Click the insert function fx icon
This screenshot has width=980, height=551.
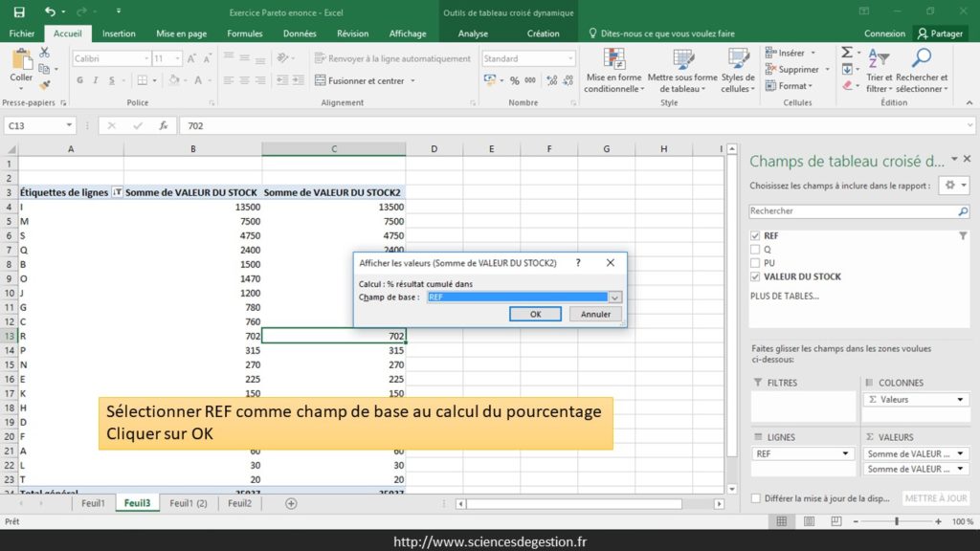(x=163, y=125)
